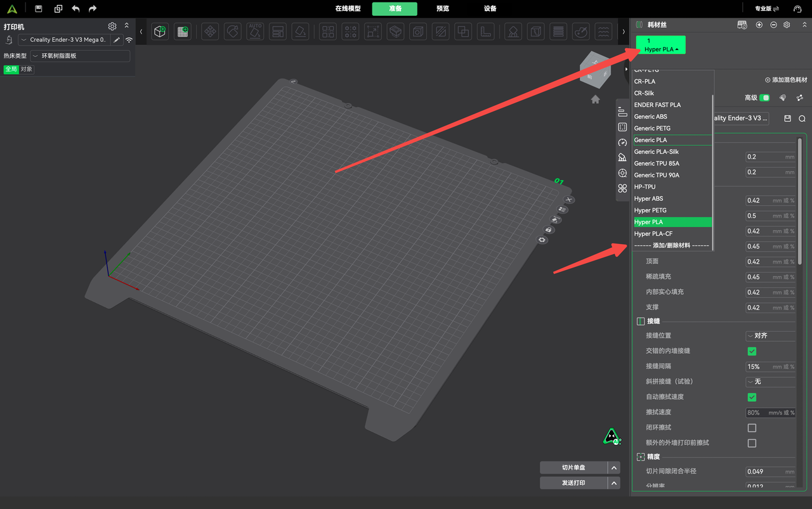Switch to the 预览 tab
The width and height of the screenshot is (812, 509).
click(443, 9)
